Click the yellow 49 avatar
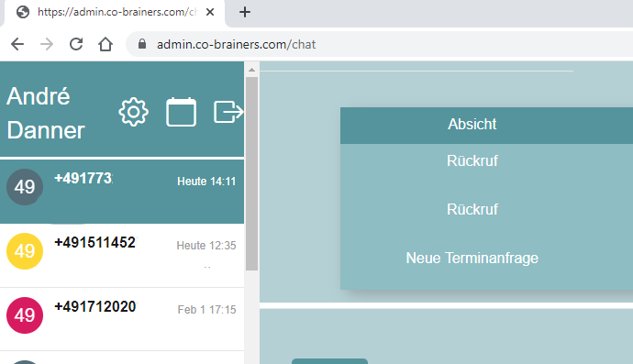 [25, 251]
